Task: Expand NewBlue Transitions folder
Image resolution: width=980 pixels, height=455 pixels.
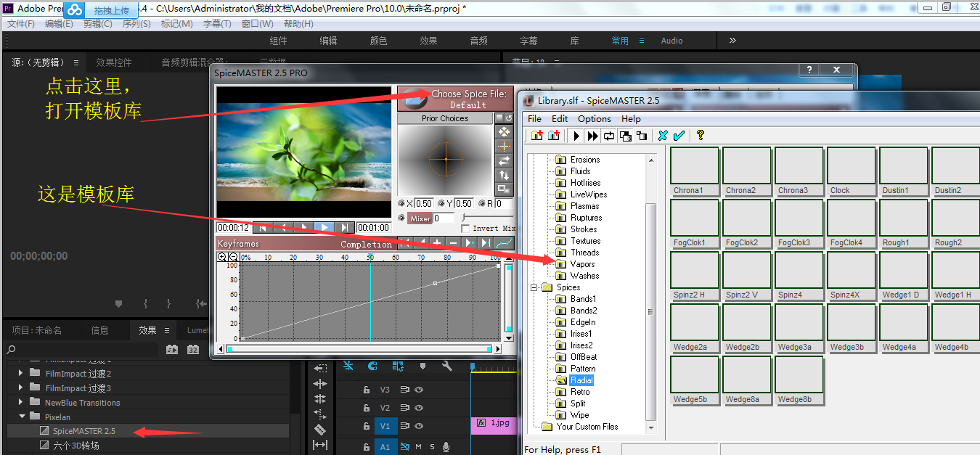Action: (20, 402)
